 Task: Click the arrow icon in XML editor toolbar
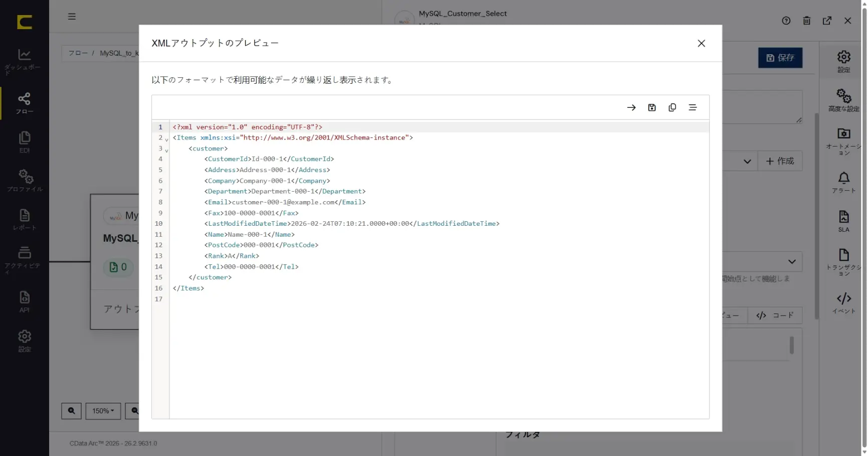click(x=631, y=107)
